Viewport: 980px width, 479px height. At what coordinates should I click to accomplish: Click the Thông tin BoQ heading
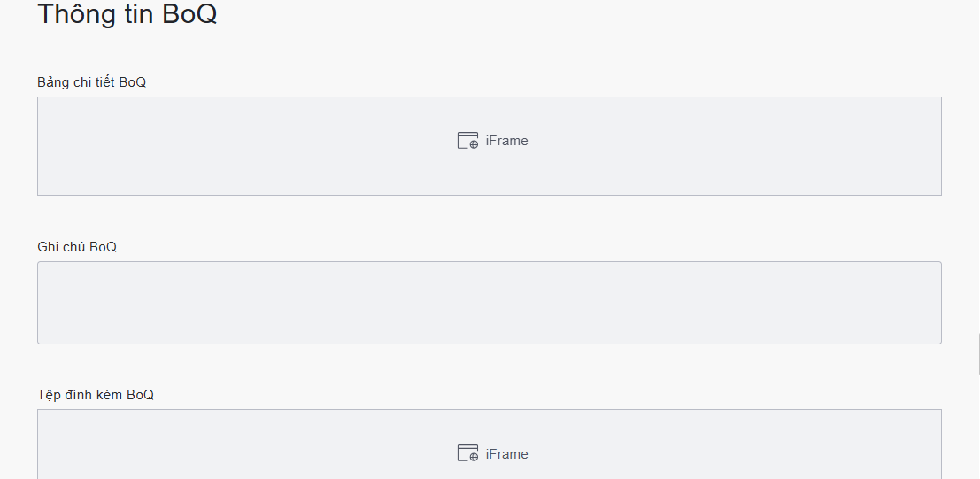click(127, 15)
